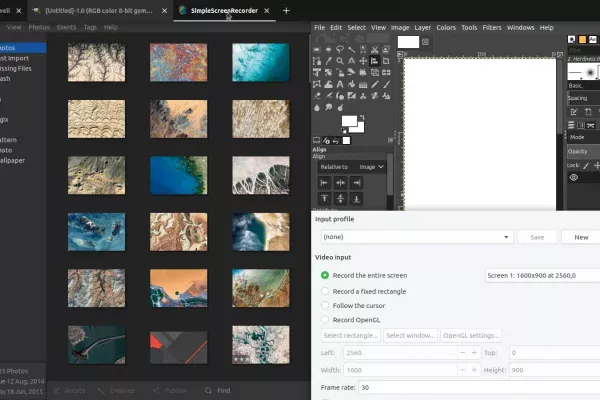This screenshot has height=400, width=600.
Task: Click the align right edge button
Action: click(x=356, y=183)
